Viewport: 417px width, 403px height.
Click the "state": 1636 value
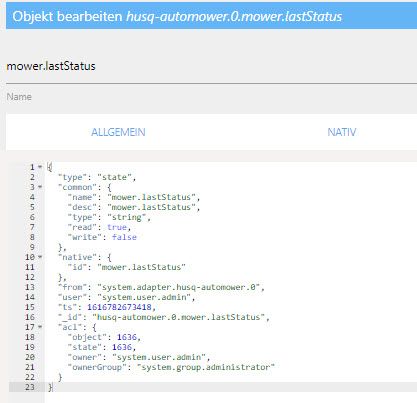point(122,347)
